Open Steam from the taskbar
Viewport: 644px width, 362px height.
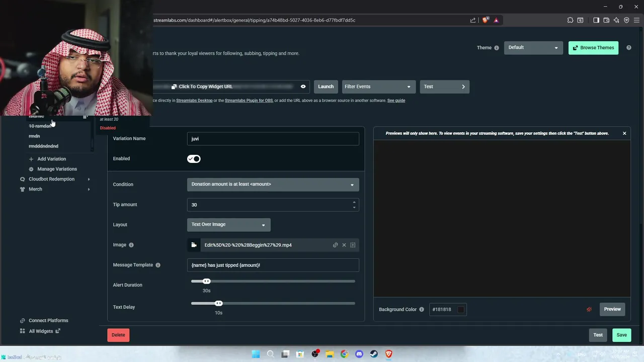coord(374,354)
